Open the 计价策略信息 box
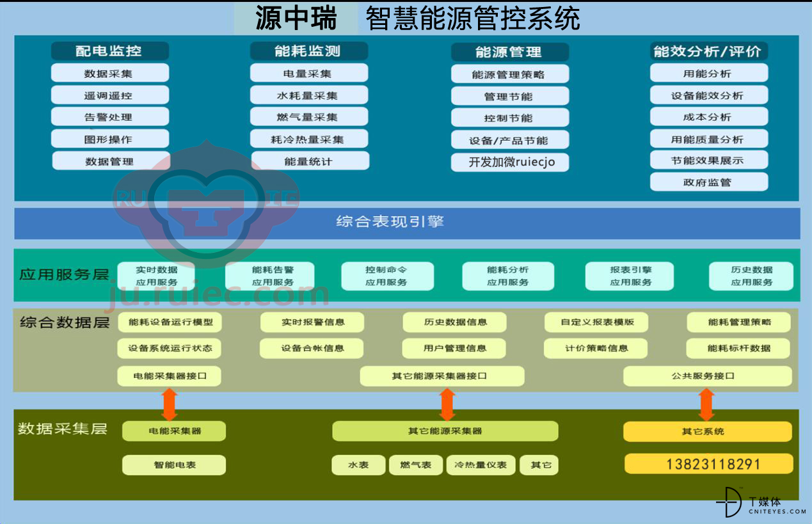Screen dimensions: 812x524 click(596, 348)
